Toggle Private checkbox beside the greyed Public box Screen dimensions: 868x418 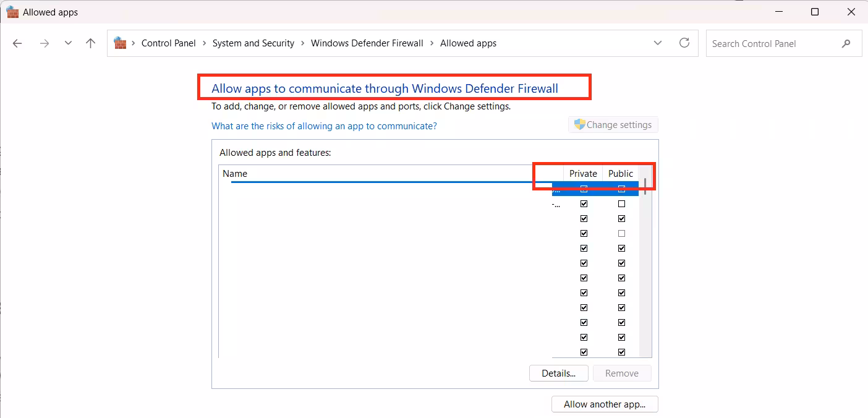[584, 233]
